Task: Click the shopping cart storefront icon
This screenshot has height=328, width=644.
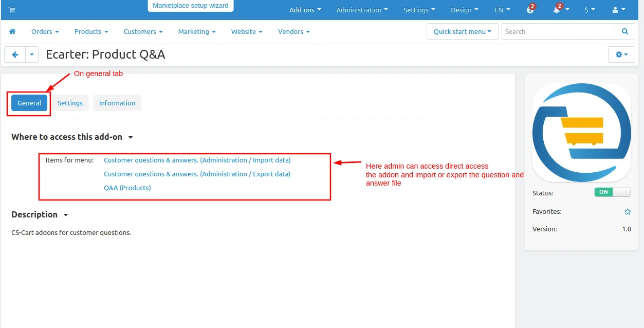Action: click(12, 10)
